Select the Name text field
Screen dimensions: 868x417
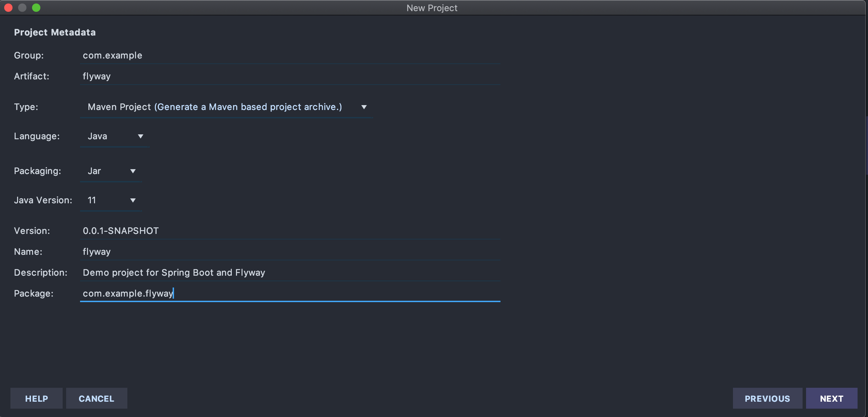[290, 252]
